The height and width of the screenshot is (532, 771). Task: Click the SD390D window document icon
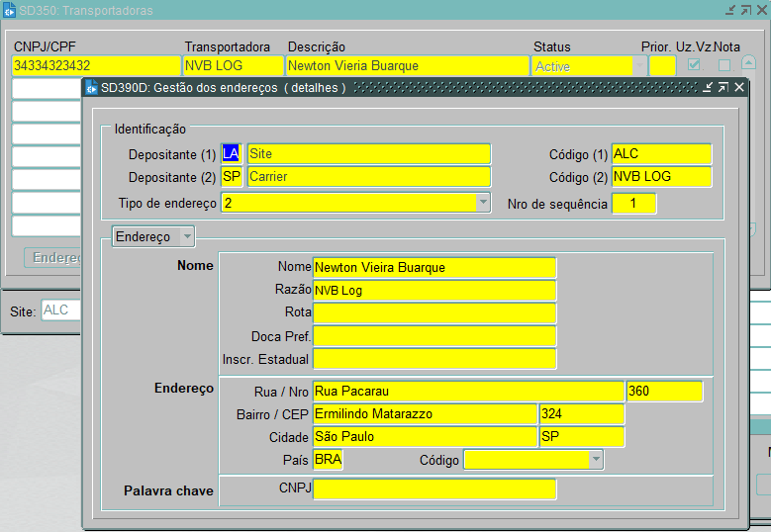(92, 87)
